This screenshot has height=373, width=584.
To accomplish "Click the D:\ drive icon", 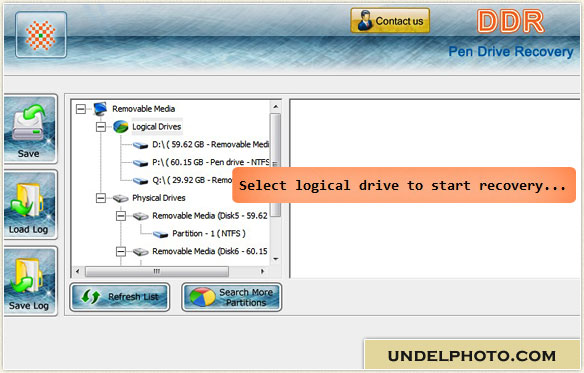I will point(140,145).
